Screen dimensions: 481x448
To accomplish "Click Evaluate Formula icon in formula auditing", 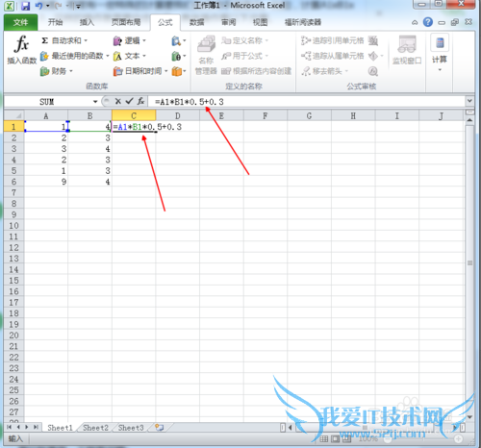I will 373,71.
